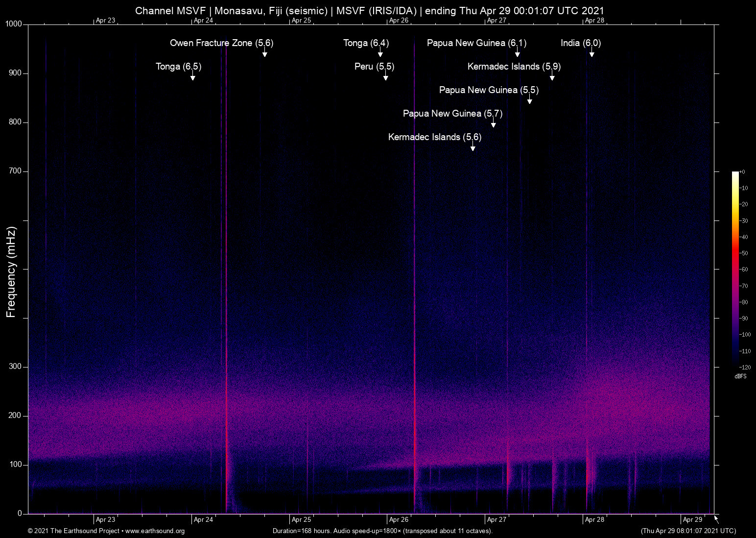Screen dimensions: 756x538
Task: Select the Papua New Guinea (5.5) label
Action: pyautogui.click(x=488, y=90)
